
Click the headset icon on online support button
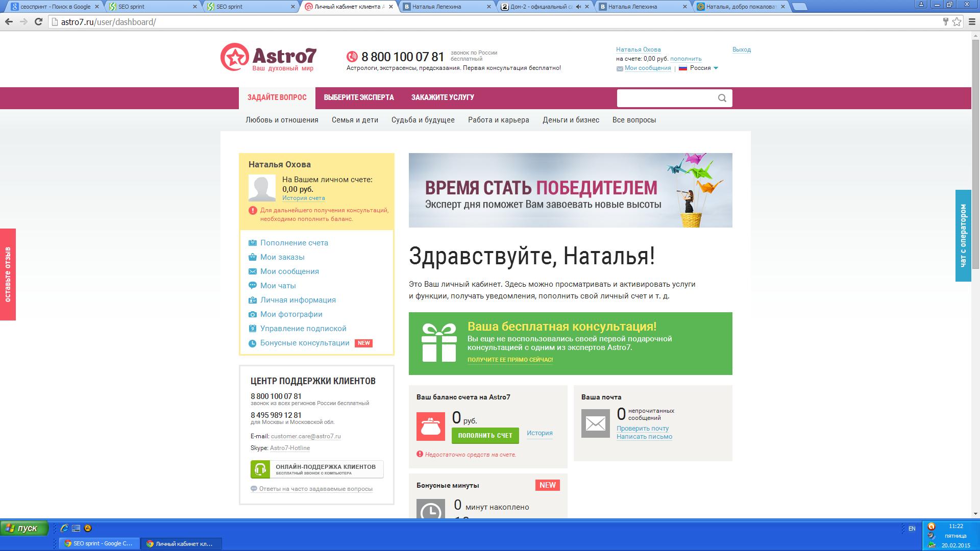(x=260, y=469)
